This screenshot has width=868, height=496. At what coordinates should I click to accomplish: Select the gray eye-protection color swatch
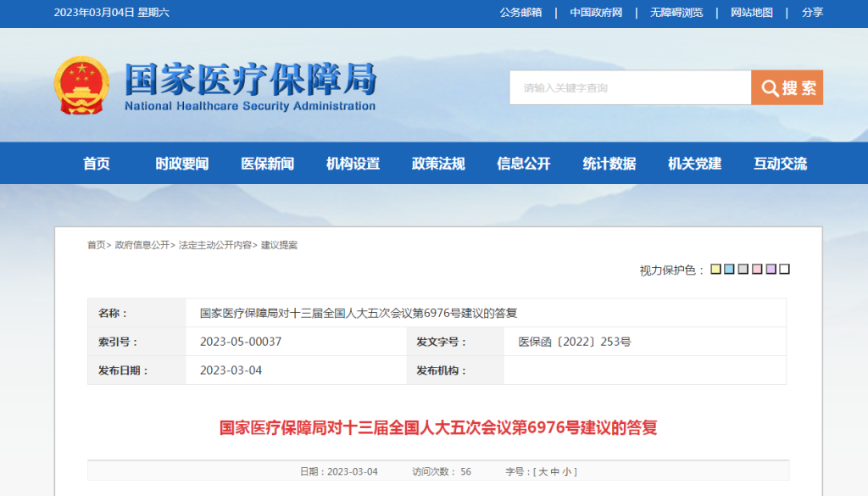pos(743,270)
